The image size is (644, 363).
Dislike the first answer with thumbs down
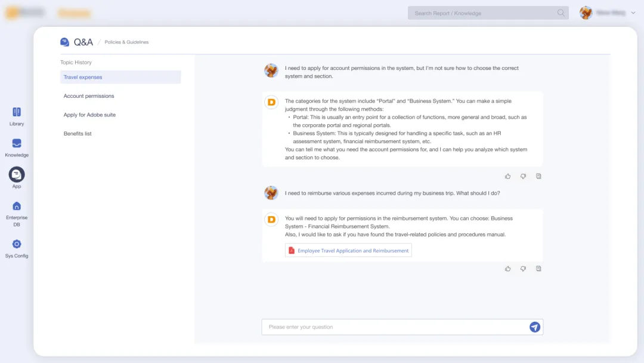click(x=523, y=176)
